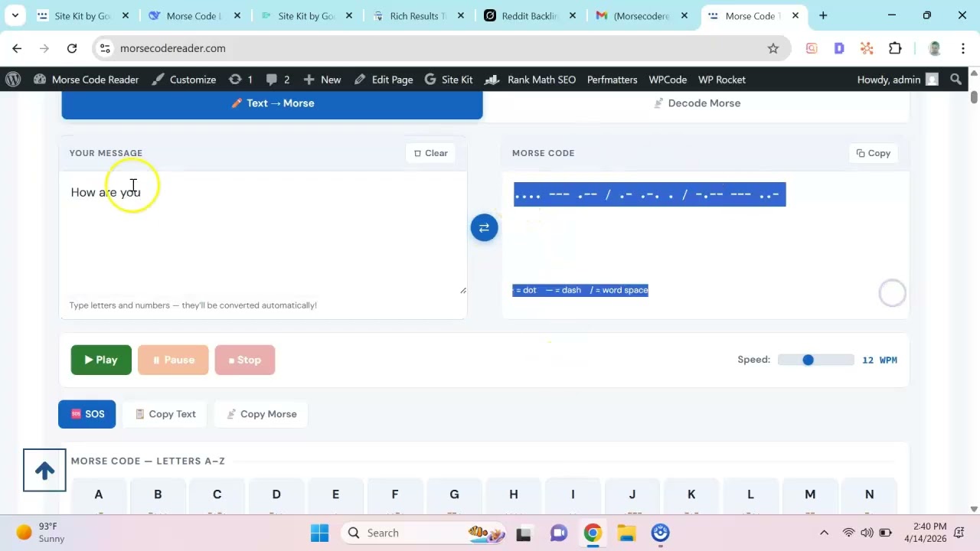Viewport: 980px width, 551px height.
Task: Open the weather widget showing 93°F
Action: click(41, 533)
